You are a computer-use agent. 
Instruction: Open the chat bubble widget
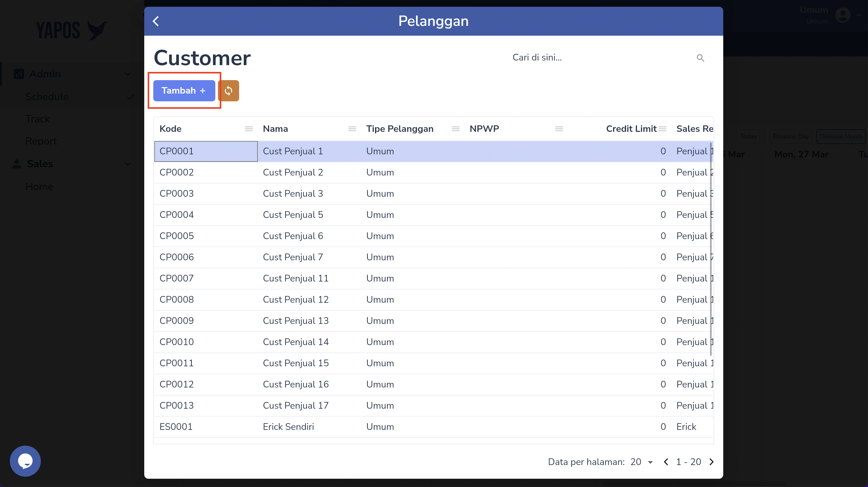(25, 461)
